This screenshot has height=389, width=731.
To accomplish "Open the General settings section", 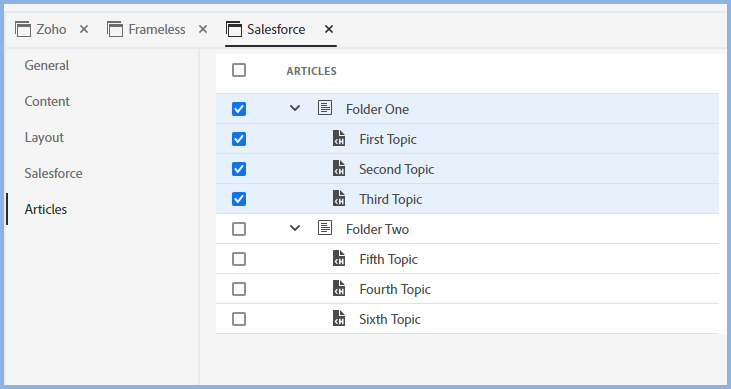I will coord(47,65).
